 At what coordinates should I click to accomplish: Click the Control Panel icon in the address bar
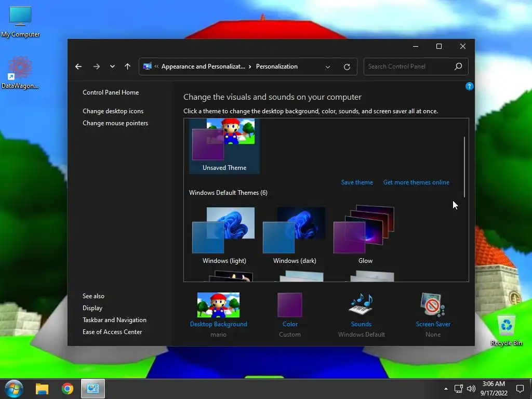(147, 66)
